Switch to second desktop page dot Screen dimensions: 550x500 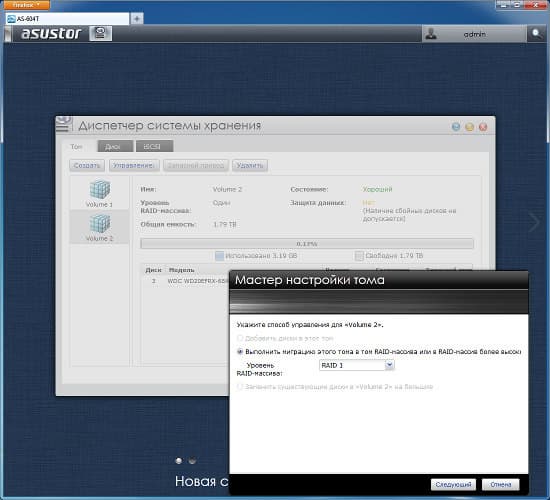coord(192,461)
